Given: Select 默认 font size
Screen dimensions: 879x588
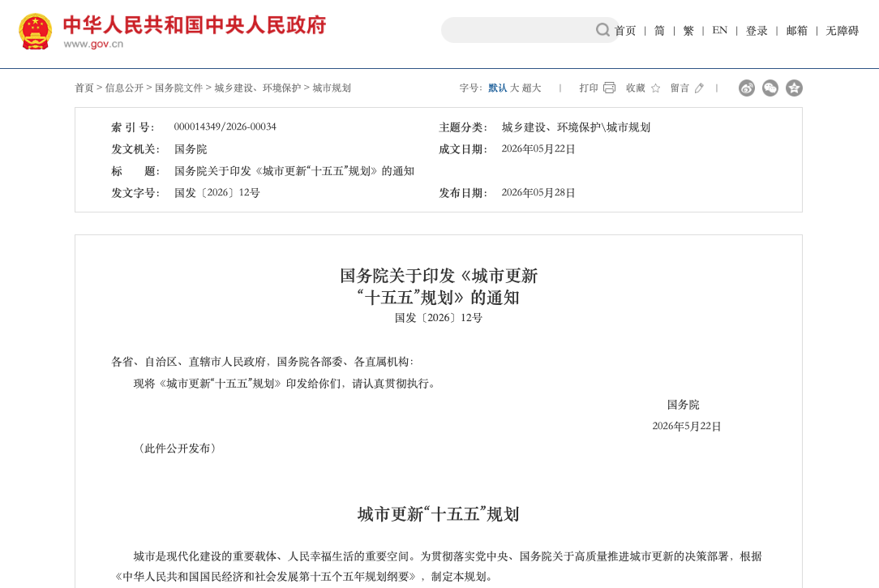Looking at the screenshot, I should [497, 88].
